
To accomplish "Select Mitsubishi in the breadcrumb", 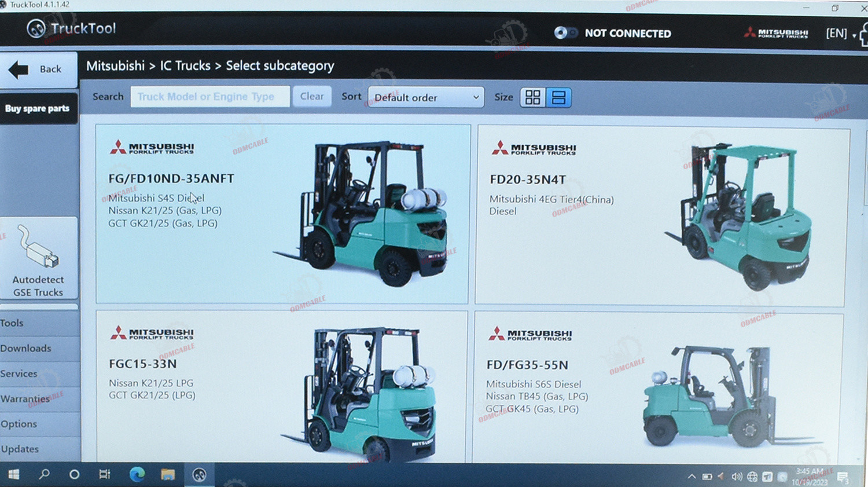I will click(x=115, y=66).
